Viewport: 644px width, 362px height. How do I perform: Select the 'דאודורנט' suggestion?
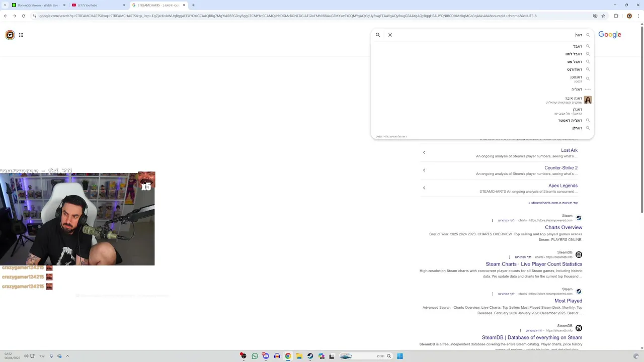[x=575, y=69]
